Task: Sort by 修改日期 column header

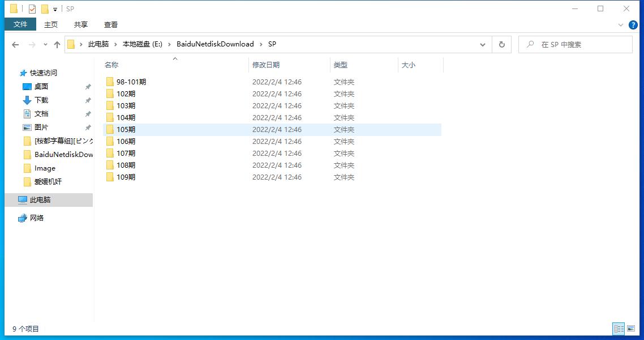Action: pyautogui.click(x=266, y=65)
